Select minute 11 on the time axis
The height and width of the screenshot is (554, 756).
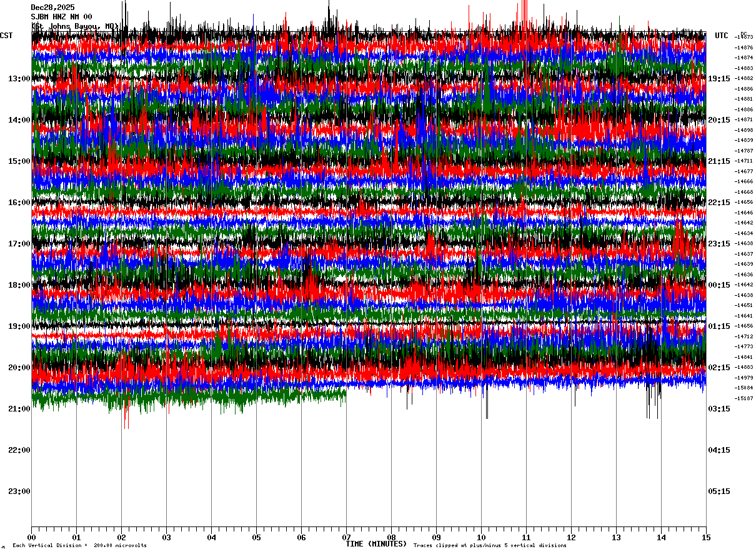coord(526,537)
